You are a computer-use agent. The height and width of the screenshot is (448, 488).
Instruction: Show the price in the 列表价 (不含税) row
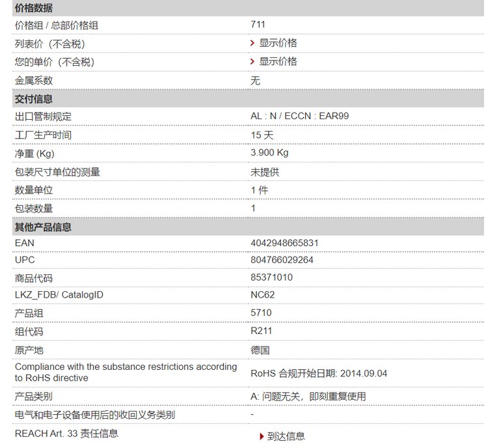[278, 43]
